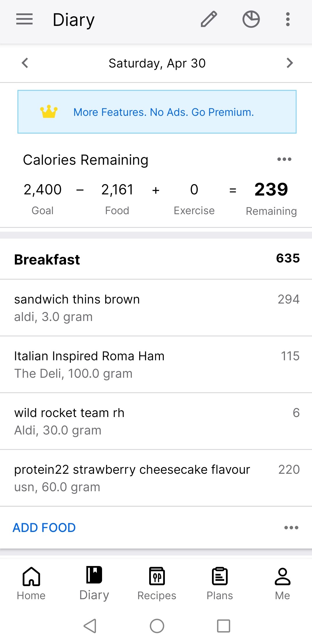Image resolution: width=312 pixels, height=644 pixels.
Task: Open the Me profile tab
Action: [282, 583]
